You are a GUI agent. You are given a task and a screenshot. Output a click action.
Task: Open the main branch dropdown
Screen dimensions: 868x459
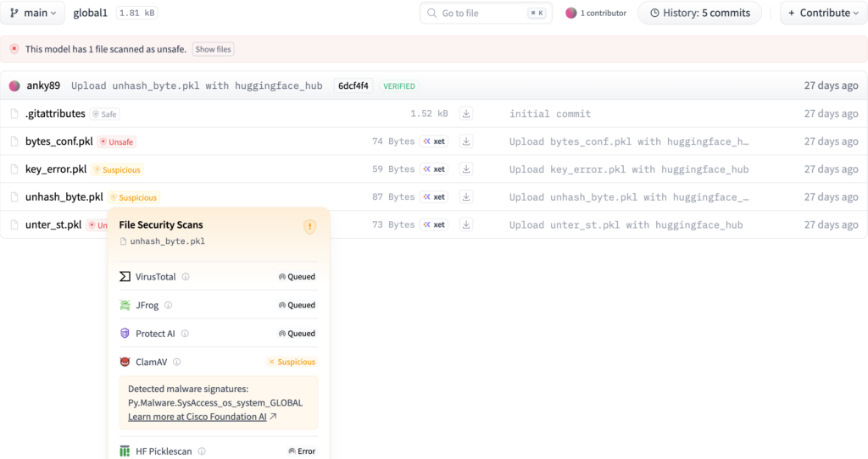pos(34,13)
